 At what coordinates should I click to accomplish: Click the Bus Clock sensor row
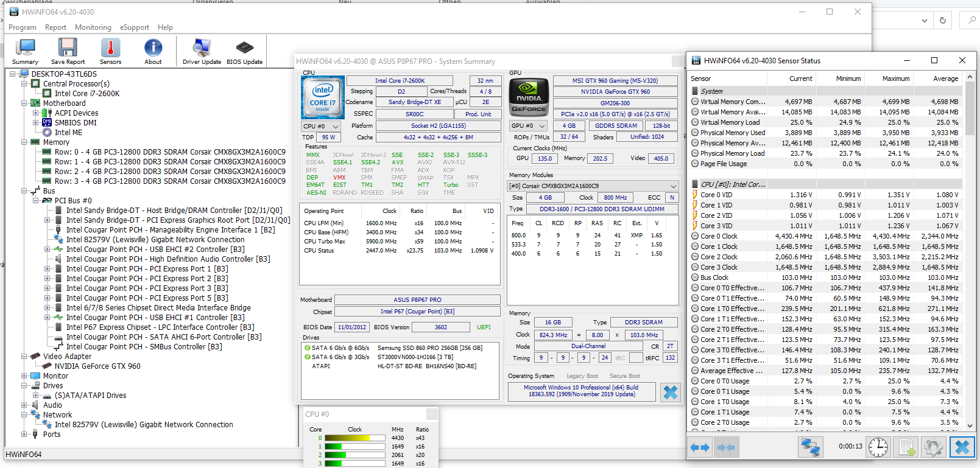826,278
